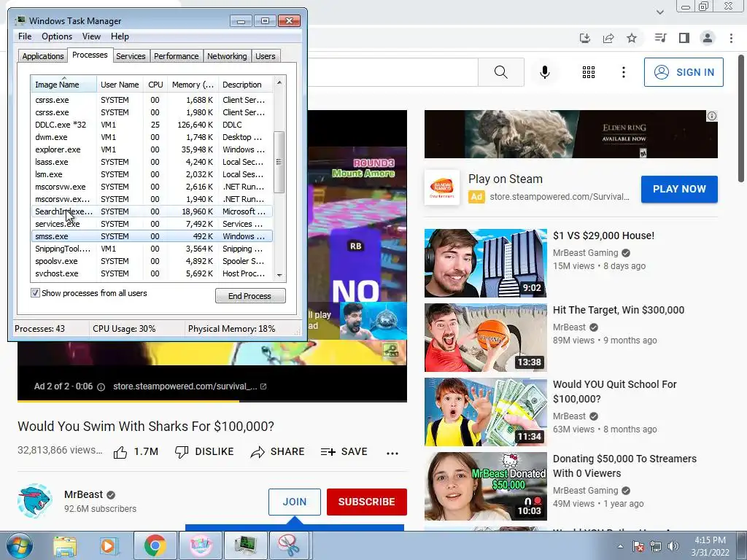Screen dimensions: 747x560
Task: Click the ad info icon beside 0:06
Action: pos(101,387)
